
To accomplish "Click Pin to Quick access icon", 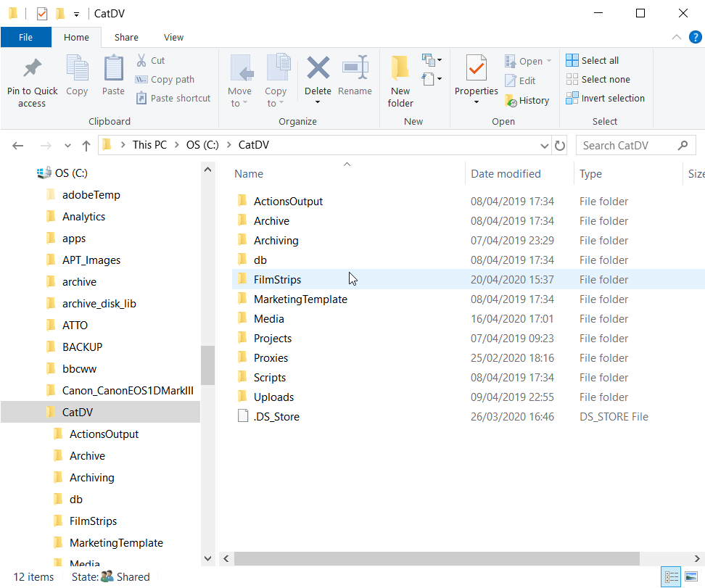I will pos(33,68).
